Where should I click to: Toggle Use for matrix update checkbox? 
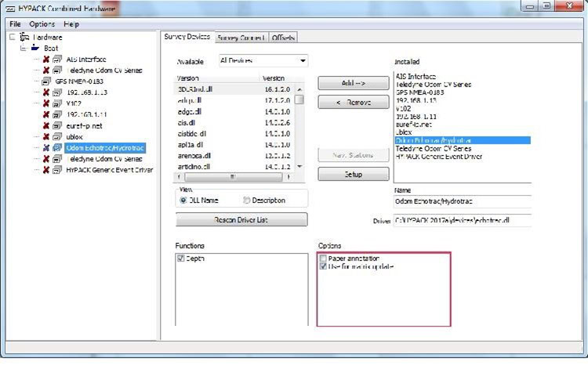[323, 266]
